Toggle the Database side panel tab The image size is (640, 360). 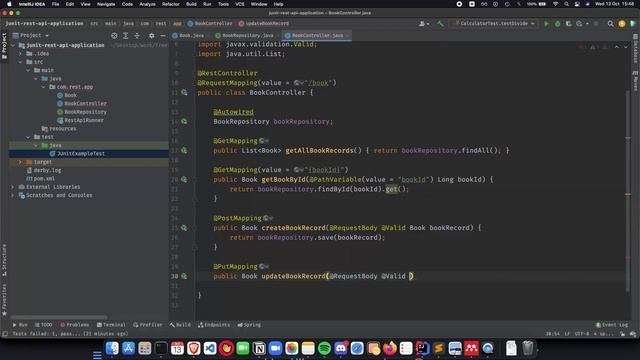coord(636,49)
